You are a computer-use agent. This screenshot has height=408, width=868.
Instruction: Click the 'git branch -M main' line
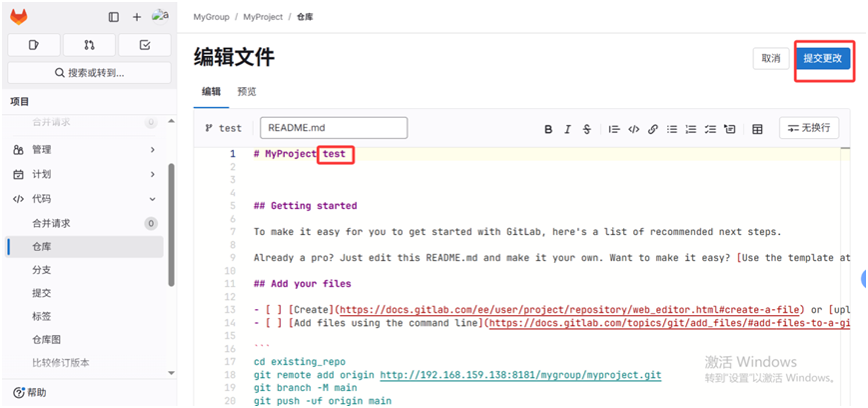306,388
